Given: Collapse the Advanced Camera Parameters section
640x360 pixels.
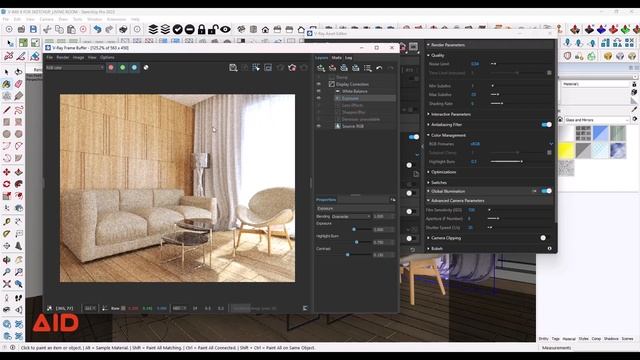Looking at the screenshot, I should pos(428,201).
